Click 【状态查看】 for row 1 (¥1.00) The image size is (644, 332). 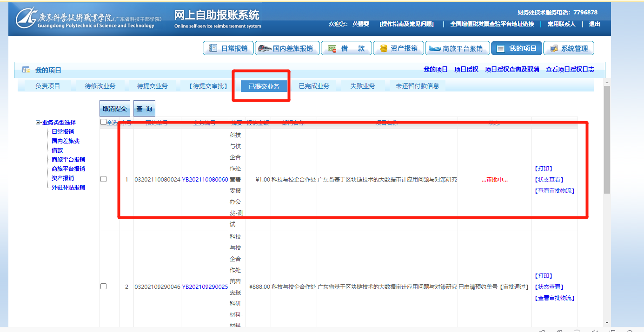tap(549, 180)
